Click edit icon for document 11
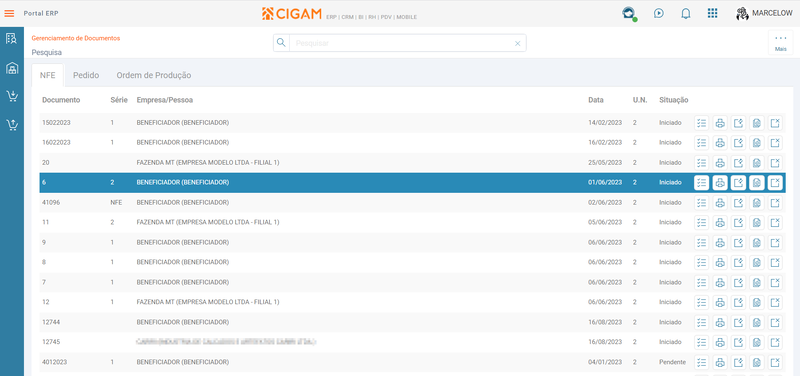 click(738, 222)
